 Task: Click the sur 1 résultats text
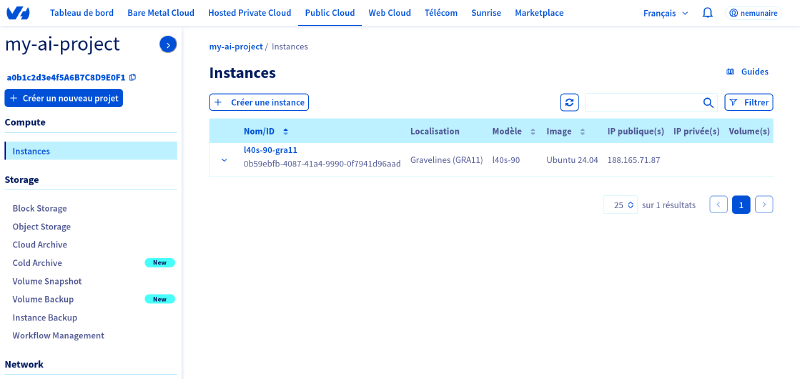[669, 205]
